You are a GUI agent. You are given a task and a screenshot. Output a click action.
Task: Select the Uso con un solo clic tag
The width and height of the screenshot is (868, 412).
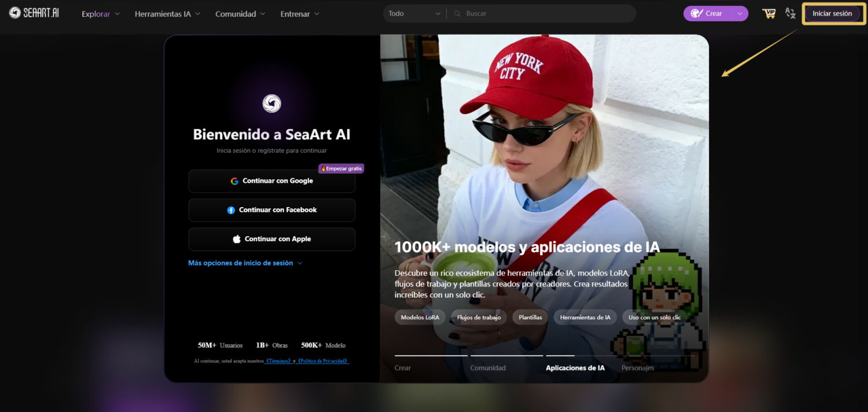[x=654, y=317]
